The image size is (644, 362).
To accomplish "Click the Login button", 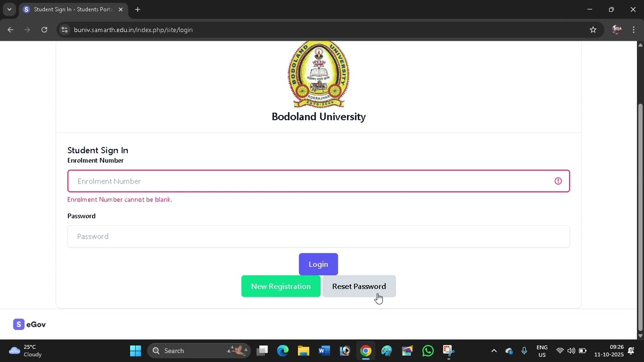I will [318, 264].
